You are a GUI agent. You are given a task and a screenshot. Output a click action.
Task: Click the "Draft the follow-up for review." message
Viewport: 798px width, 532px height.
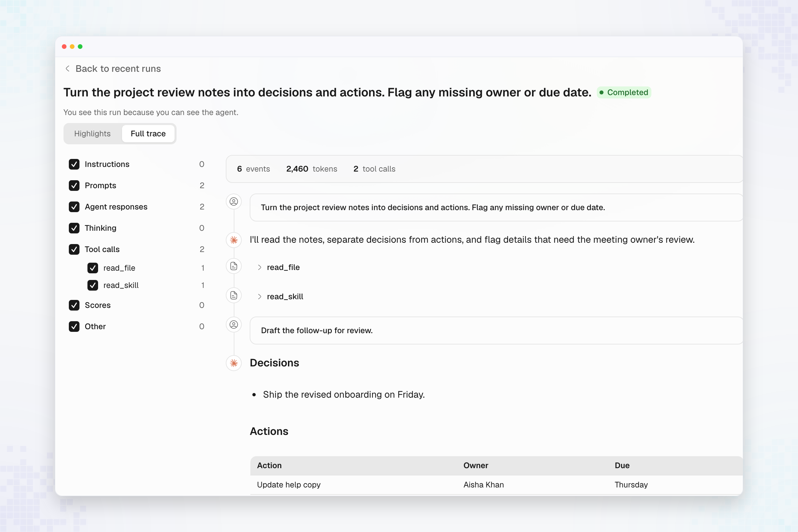coord(496,331)
